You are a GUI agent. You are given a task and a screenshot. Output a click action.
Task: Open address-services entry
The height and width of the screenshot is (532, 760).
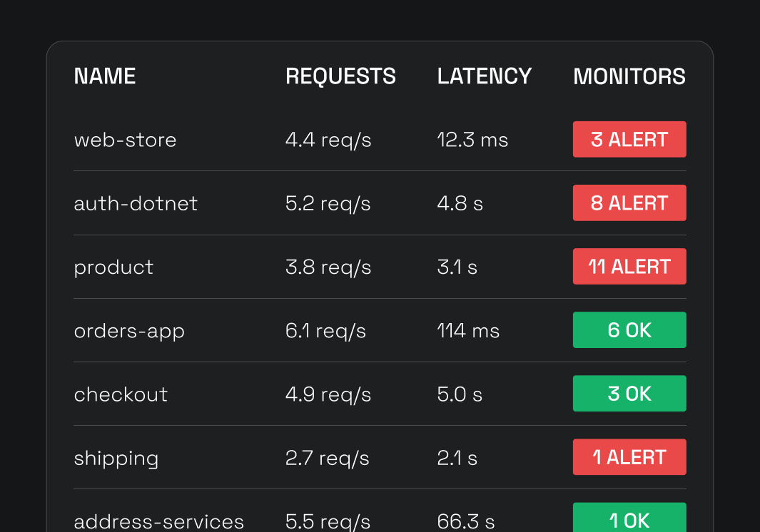pyautogui.click(x=158, y=521)
